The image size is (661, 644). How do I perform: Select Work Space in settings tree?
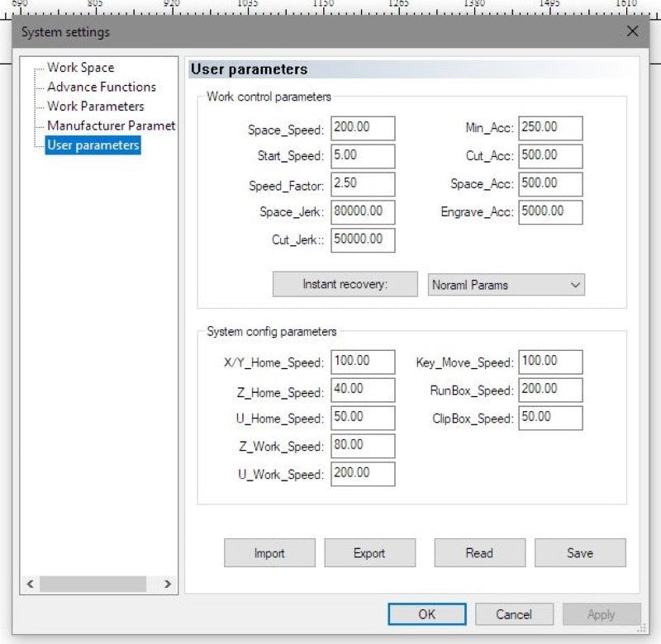[x=80, y=68]
